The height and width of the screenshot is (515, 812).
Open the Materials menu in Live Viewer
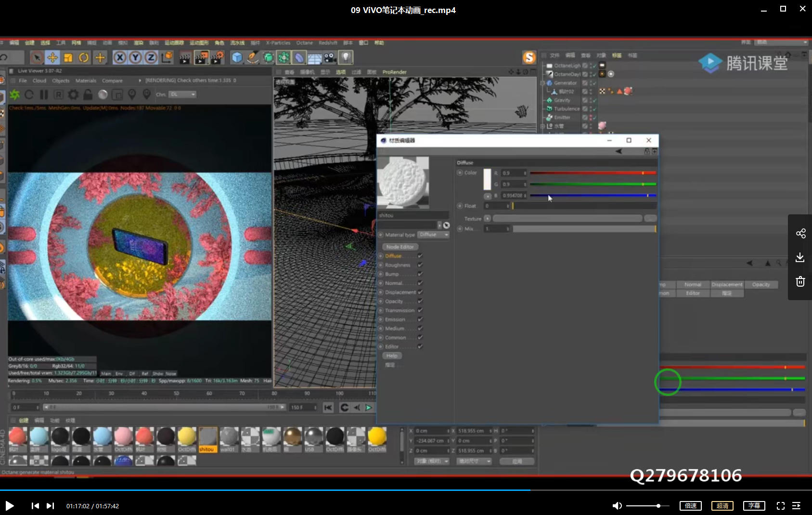pyautogui.click(x=86, y=81)
